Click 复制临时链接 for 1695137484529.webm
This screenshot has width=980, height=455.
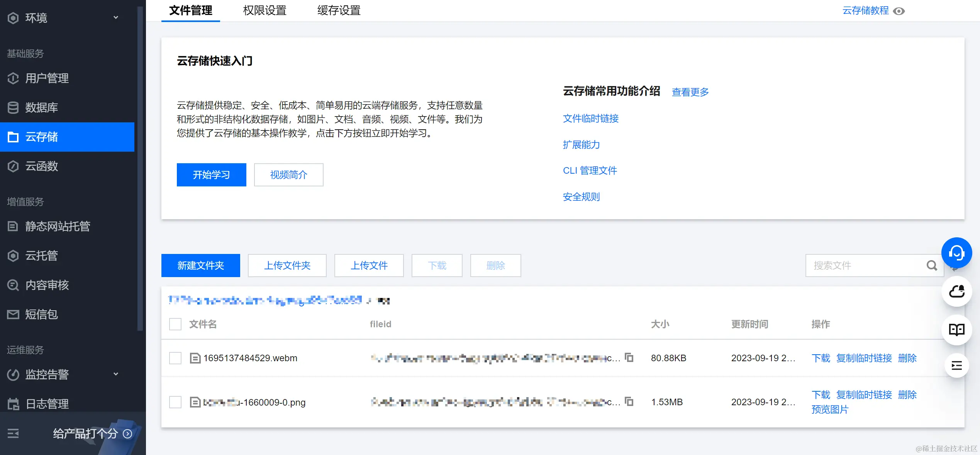click(864, 358)
